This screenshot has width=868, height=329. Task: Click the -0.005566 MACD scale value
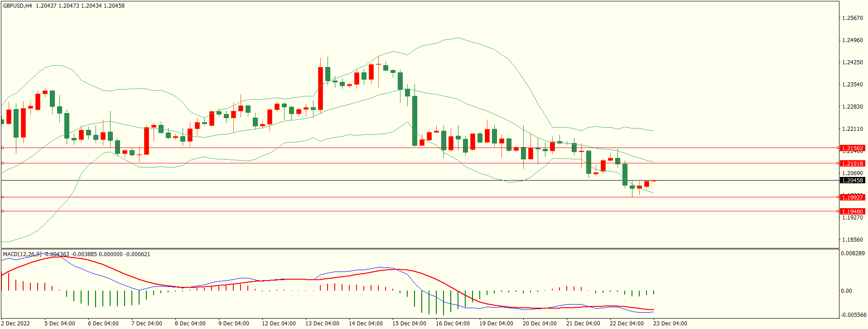coord(854,315)
